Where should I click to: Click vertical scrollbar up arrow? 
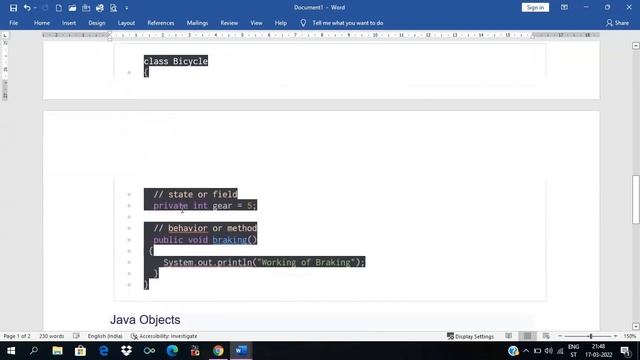tap(636, 46)
